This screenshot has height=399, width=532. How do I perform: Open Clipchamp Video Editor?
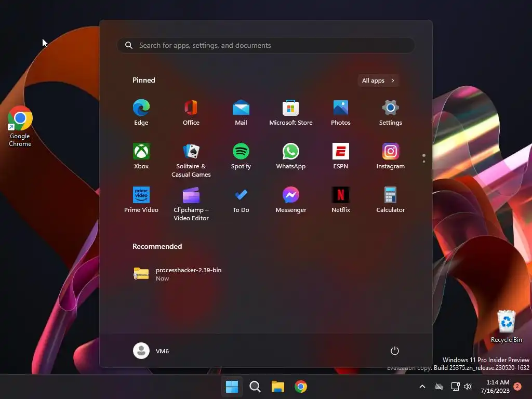pos(191,204)
